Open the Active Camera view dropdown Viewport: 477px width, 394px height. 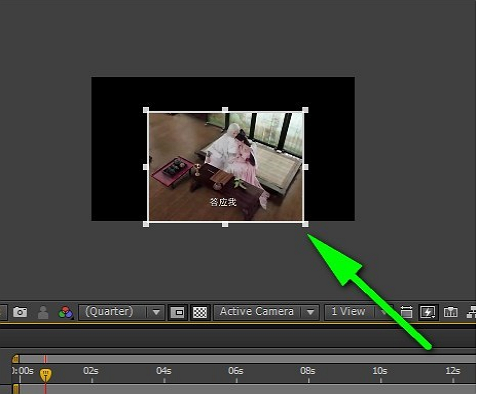point(266,312)
